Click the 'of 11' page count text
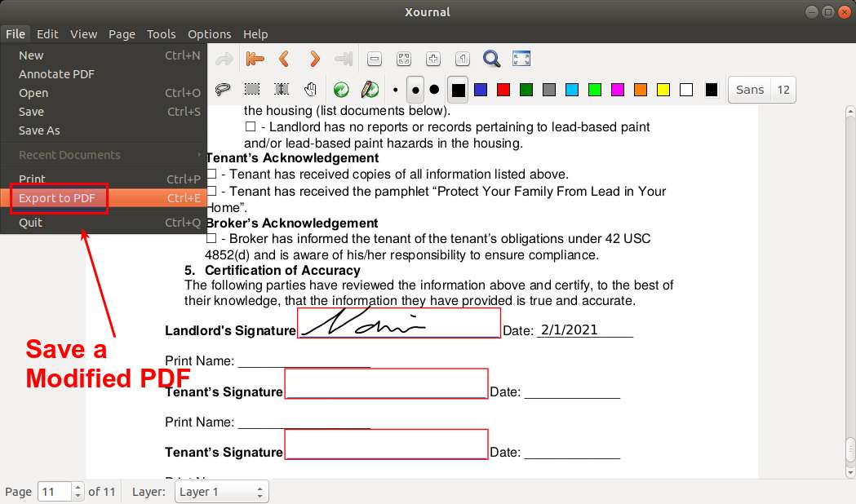The image size is (856, 504). (102, 492)
